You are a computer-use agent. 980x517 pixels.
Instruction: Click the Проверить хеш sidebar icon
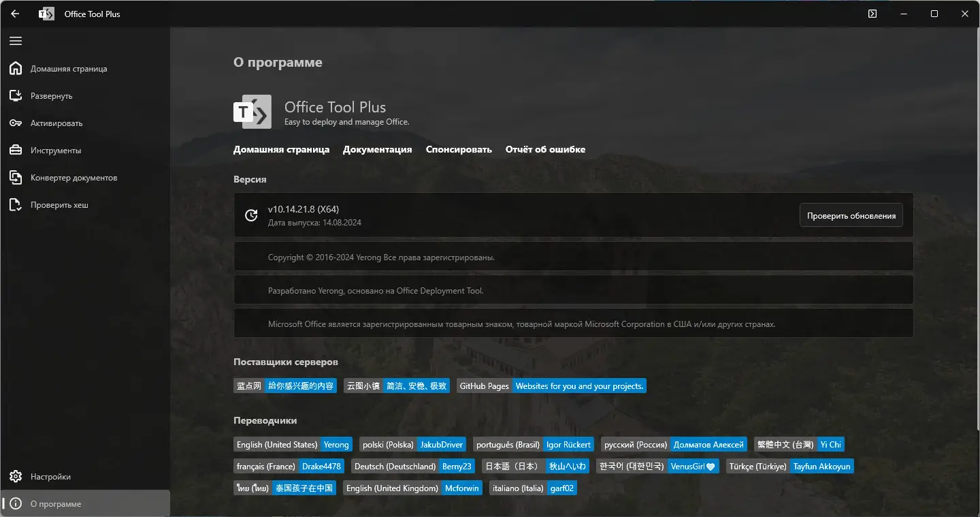tap(16, 204)
